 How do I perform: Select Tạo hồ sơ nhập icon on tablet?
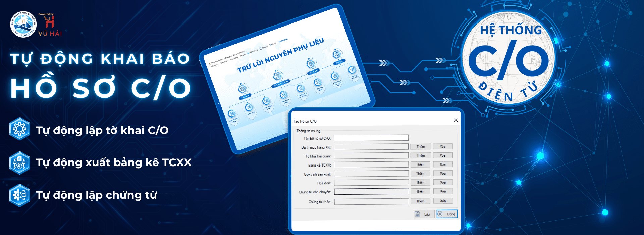[283, 95]
